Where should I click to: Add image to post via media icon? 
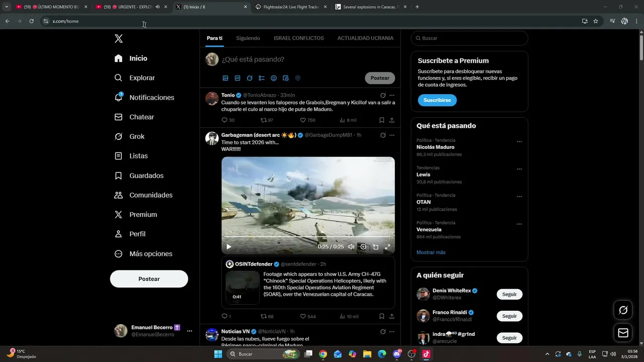pyautogui.click(x=225, y=78)
